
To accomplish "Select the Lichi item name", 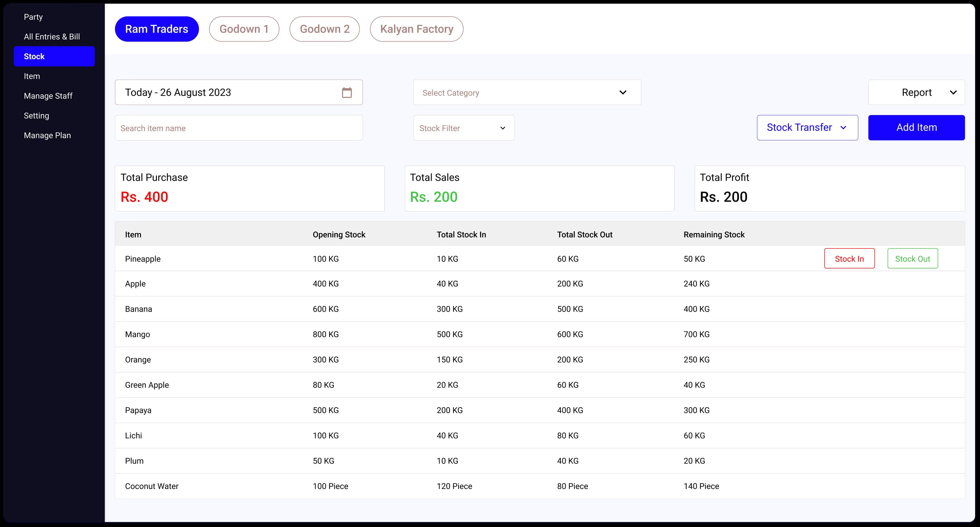I will (133, 436).
